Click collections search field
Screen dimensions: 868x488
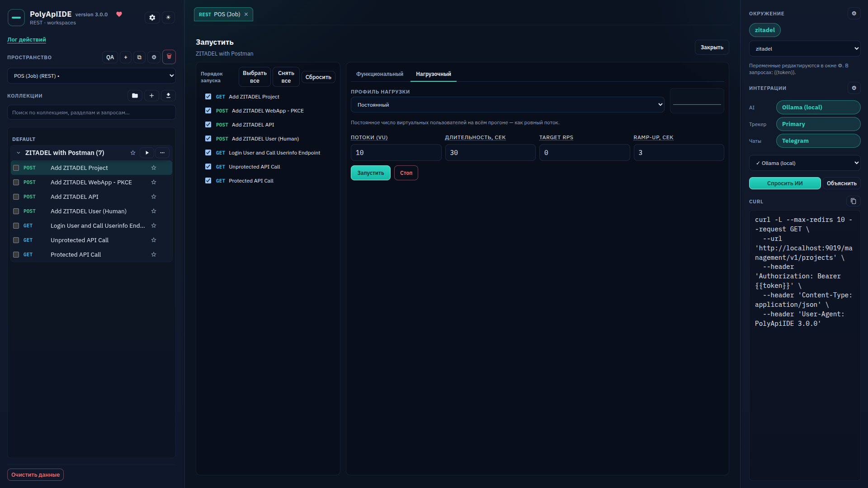(91, 113)
